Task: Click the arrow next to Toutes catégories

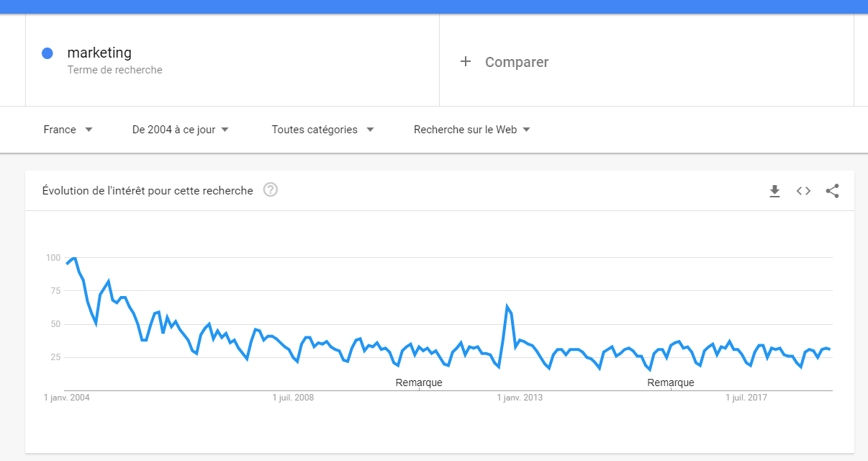Action: pyautogui.click(x=370, y=130)
